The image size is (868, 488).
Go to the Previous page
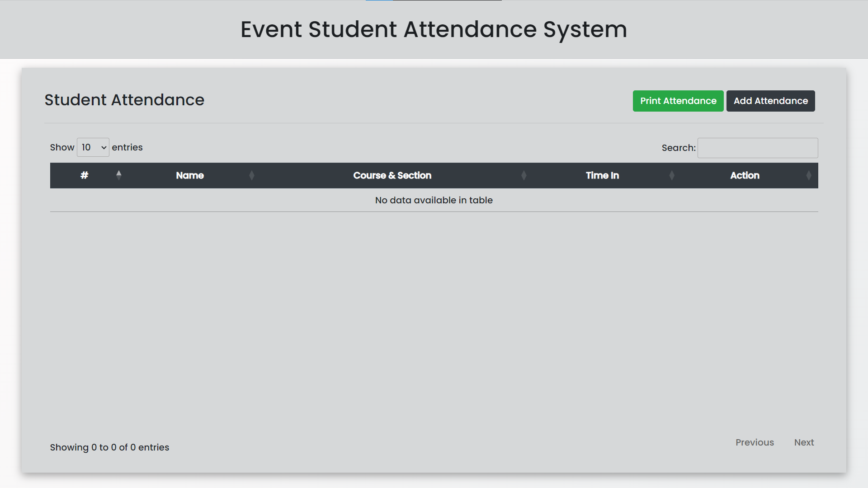(x=755, y=442)
